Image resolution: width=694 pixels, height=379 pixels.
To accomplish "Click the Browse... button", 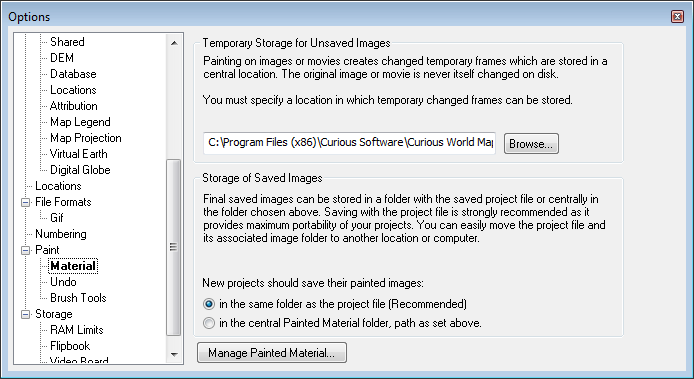I will [531, 144].
